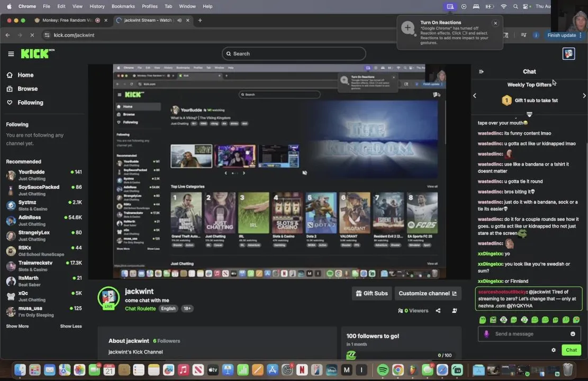Close the Turn On Reactions notification
The height and width of the screenshot is (381, 588).
point(495,23)
